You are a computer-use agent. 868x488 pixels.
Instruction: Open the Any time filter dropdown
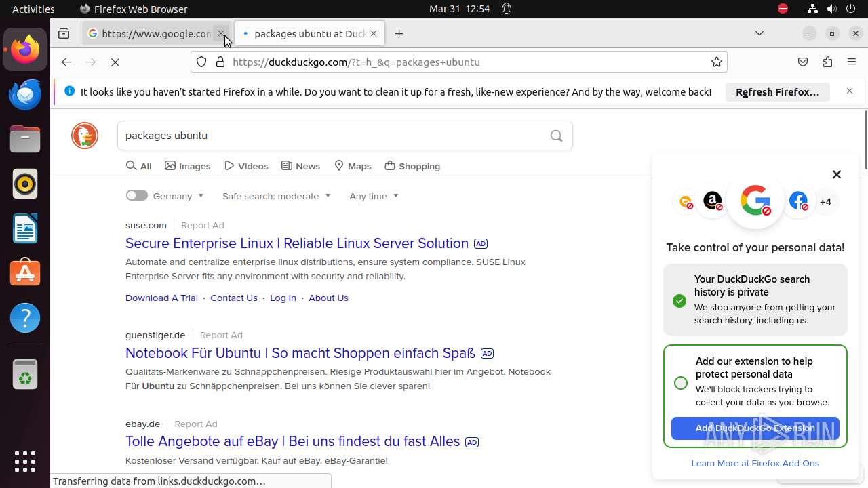pos(374,196)
